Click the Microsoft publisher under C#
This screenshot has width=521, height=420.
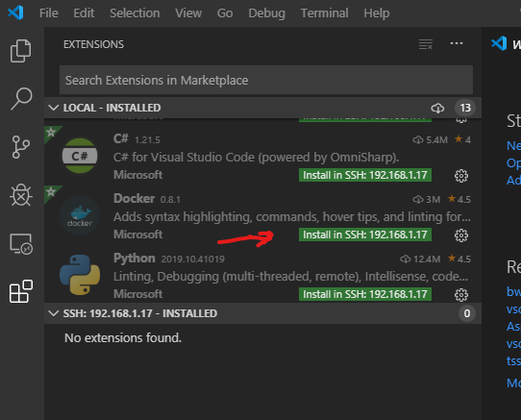click(x=137, y=175)
